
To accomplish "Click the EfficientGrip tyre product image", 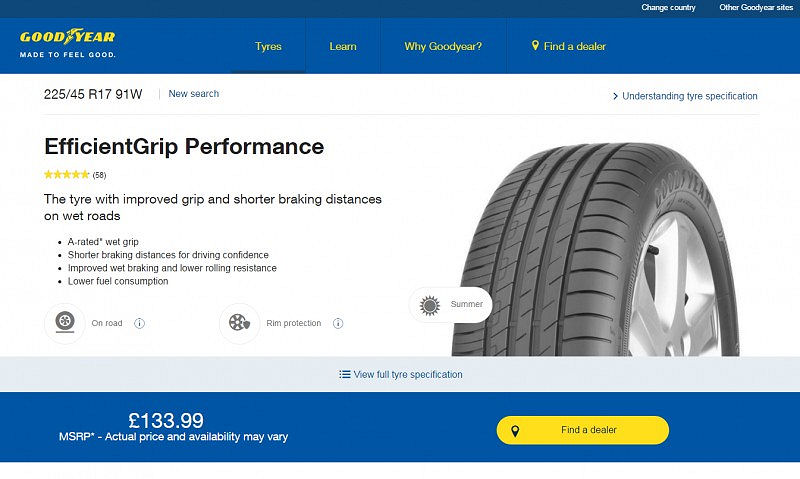I will pos(595,249).
